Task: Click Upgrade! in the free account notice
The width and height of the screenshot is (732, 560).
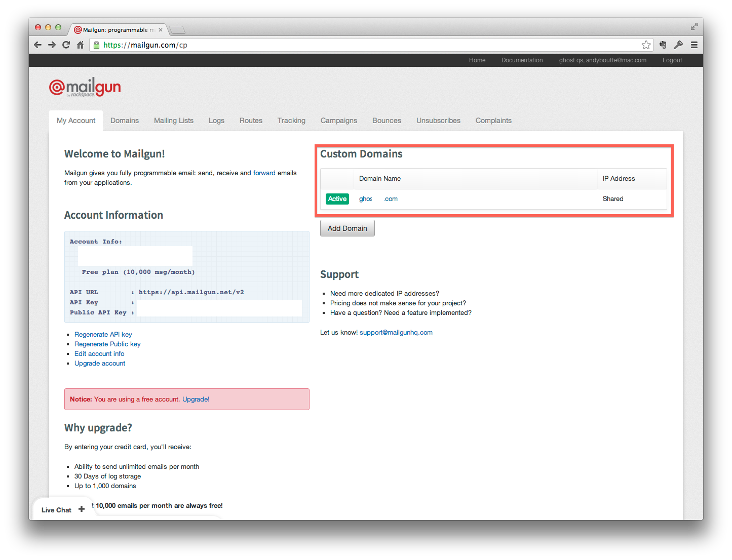Action: point(196,399)
